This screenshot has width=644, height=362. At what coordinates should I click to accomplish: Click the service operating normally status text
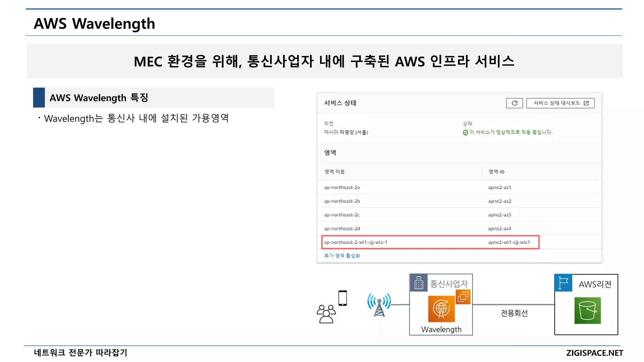click(x=511, y=132)
